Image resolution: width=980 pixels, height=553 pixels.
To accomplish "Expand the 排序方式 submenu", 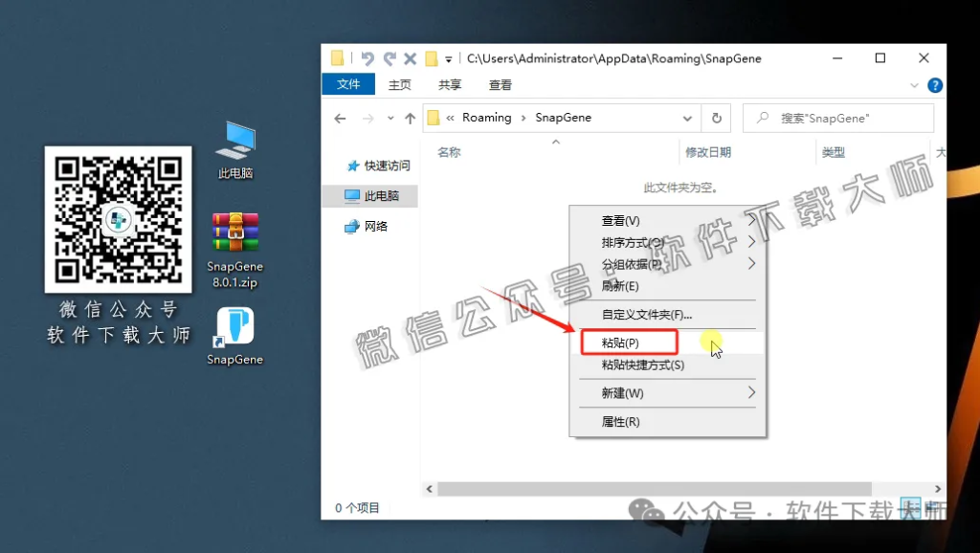I will coord(639,242).
